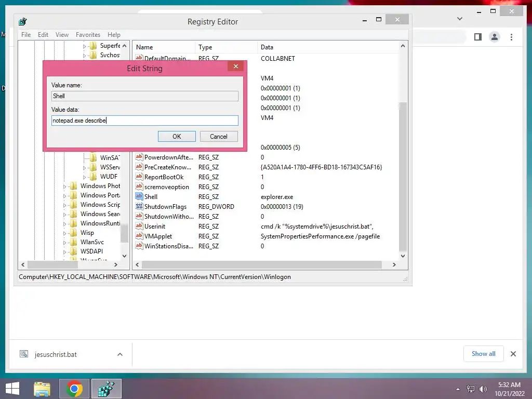Select the Userinit value icon
The image size is (532, 399).
pyautogui.click(x=139, y=226)
